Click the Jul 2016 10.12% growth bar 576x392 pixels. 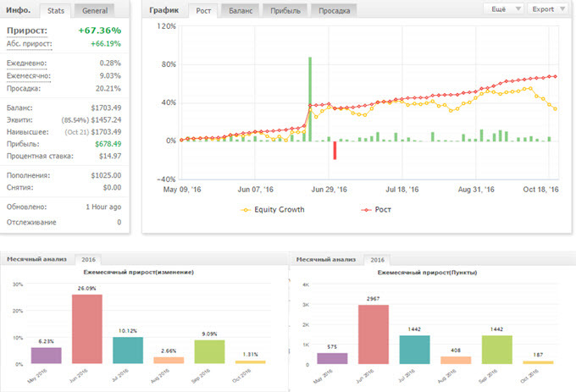[128, 351]
